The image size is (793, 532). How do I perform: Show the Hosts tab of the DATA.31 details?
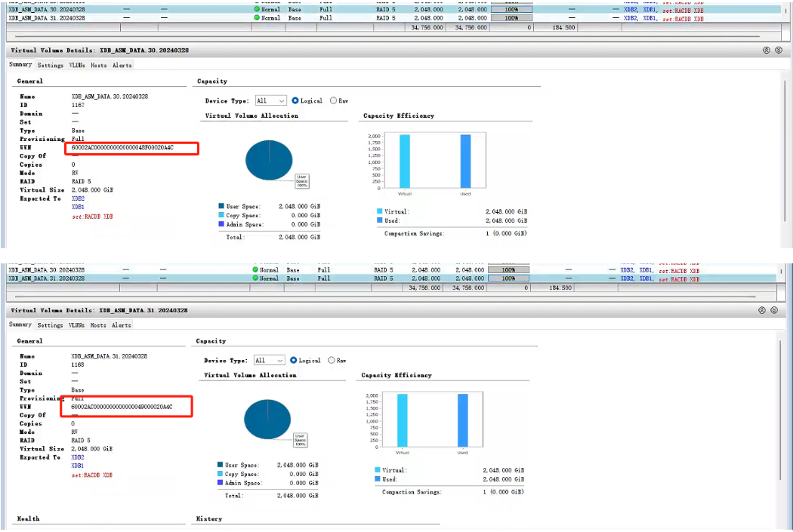click(98, 324)
